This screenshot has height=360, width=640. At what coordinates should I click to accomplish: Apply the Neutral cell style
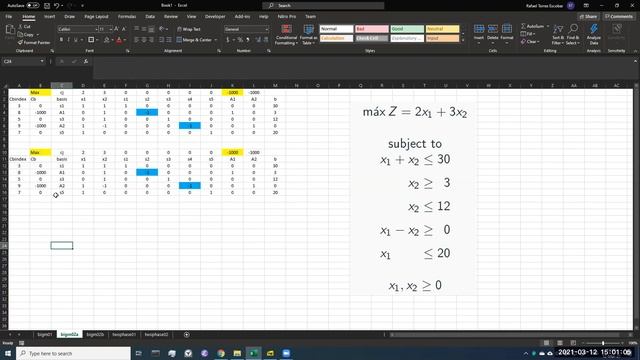pyautogui.click(x=442, y=29)
